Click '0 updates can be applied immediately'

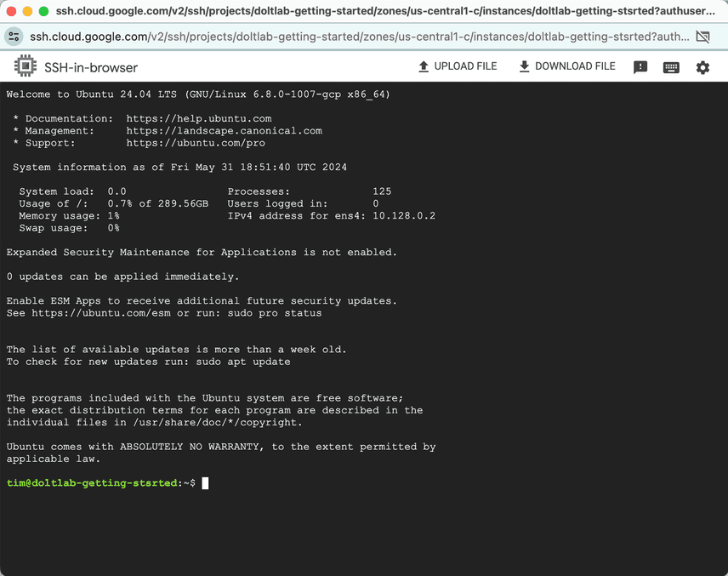pyautogui.click(x=122, y=277)
